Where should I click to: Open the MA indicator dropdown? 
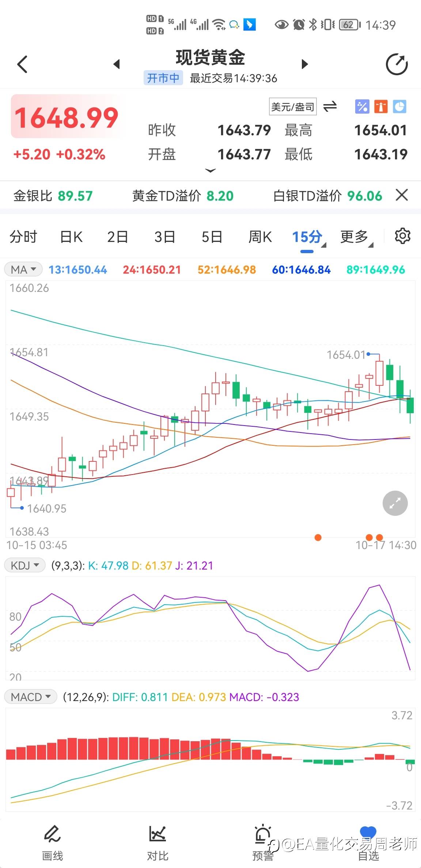(23, 270)
